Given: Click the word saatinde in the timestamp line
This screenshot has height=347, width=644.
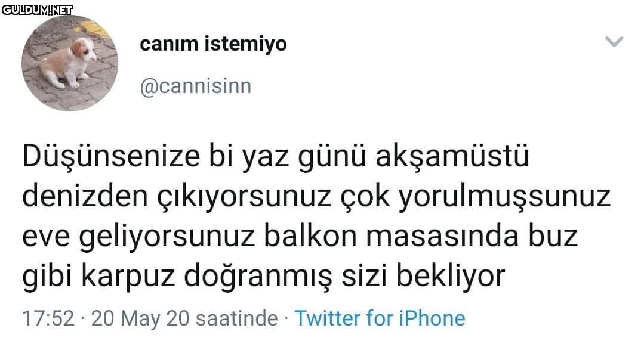Looking at the screenshot, I should [x=237, y=319].
